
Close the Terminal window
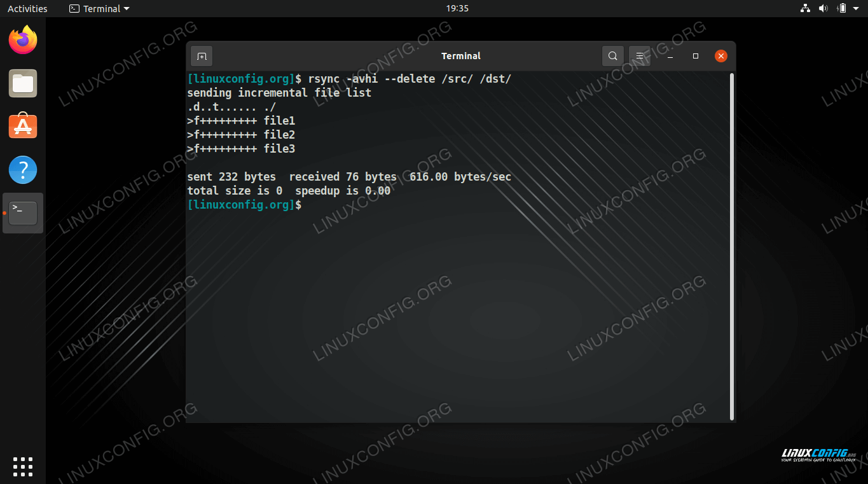(x=720, y=56)
